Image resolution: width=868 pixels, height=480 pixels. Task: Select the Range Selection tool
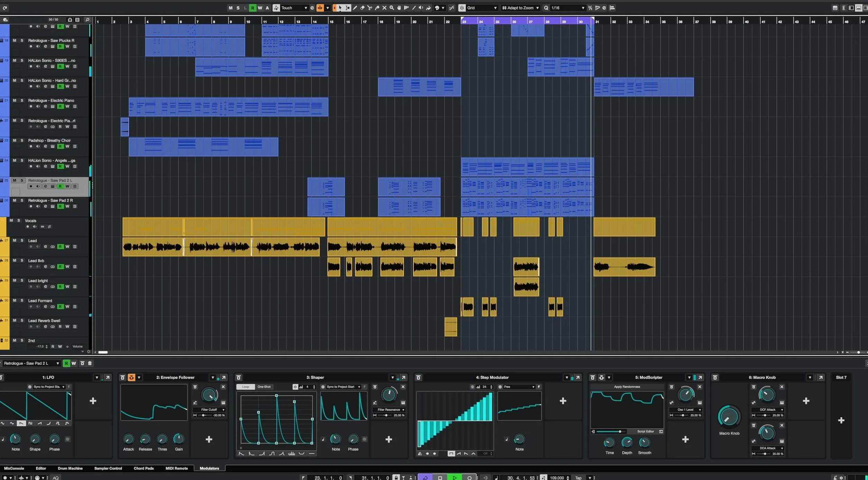click(x=348, y=8)
